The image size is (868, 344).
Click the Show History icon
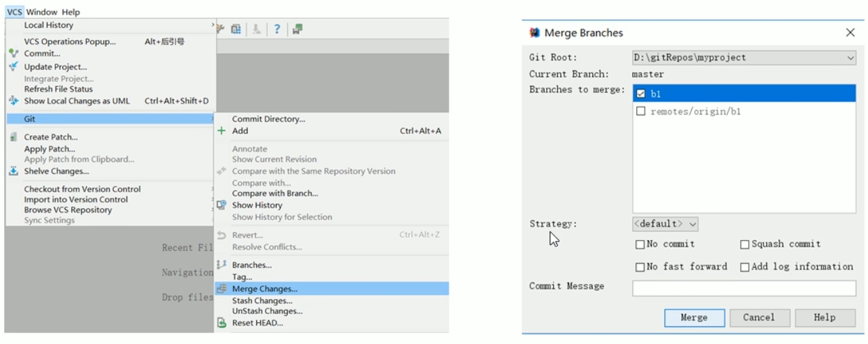pyautogui.click(x=221, y=205)
